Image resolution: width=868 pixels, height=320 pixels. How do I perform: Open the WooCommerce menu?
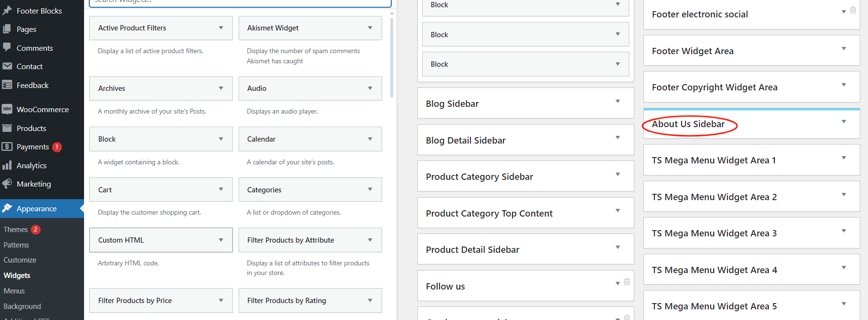[x=43, y=110]
